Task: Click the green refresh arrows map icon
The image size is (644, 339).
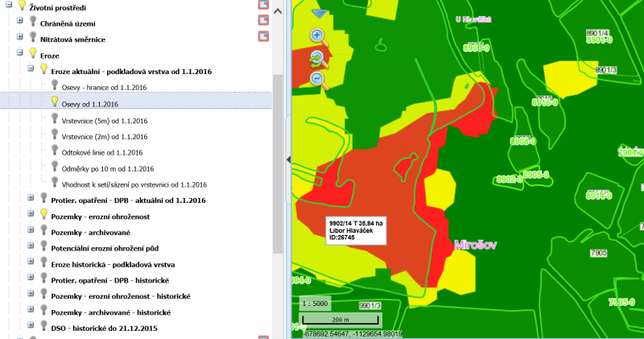Action: [317, 57]
